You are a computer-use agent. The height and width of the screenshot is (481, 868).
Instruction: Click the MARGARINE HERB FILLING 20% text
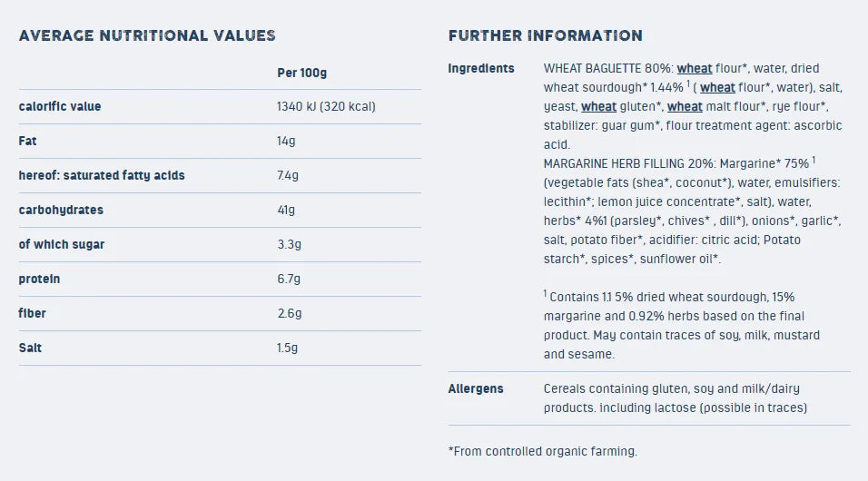(629, 164)
